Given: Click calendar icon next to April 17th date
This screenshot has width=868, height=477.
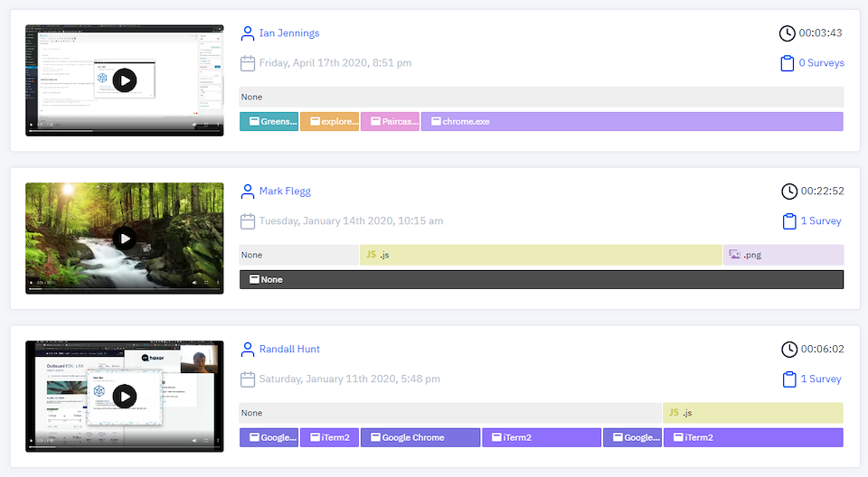Looking at the screenshot, I should (248, 63).
